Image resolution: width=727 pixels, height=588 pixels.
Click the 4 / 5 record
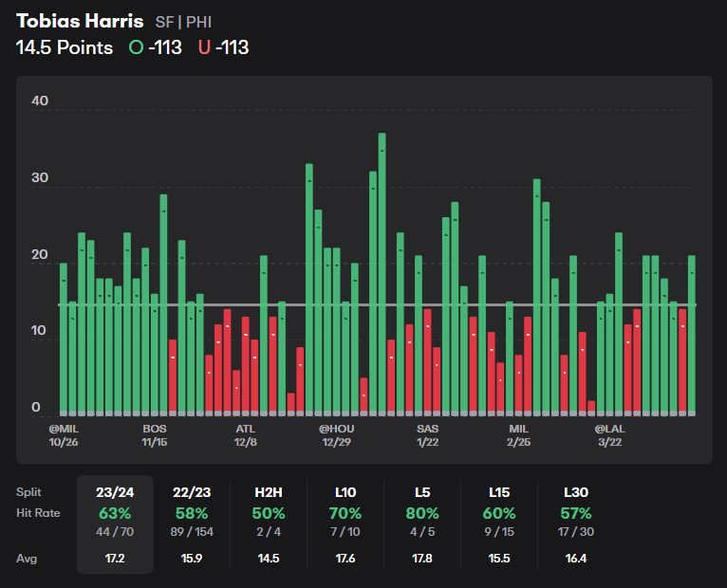pos(422,532)
